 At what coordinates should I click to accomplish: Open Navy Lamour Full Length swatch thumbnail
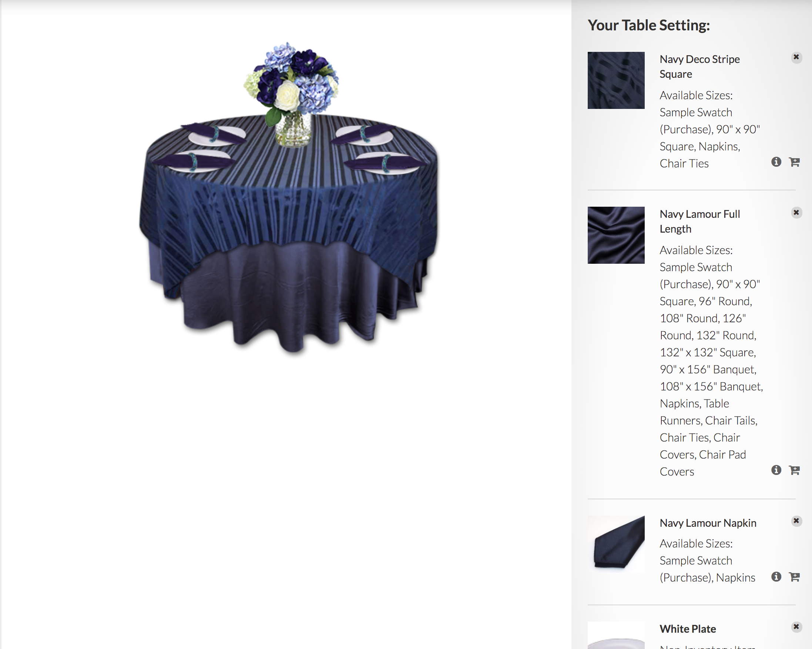(x=616, y=235)
